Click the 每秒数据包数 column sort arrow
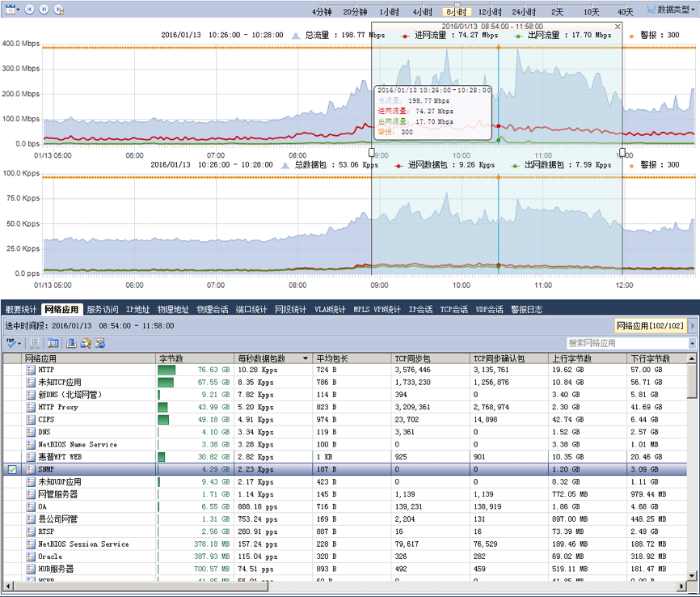 (x=305, y=358)
